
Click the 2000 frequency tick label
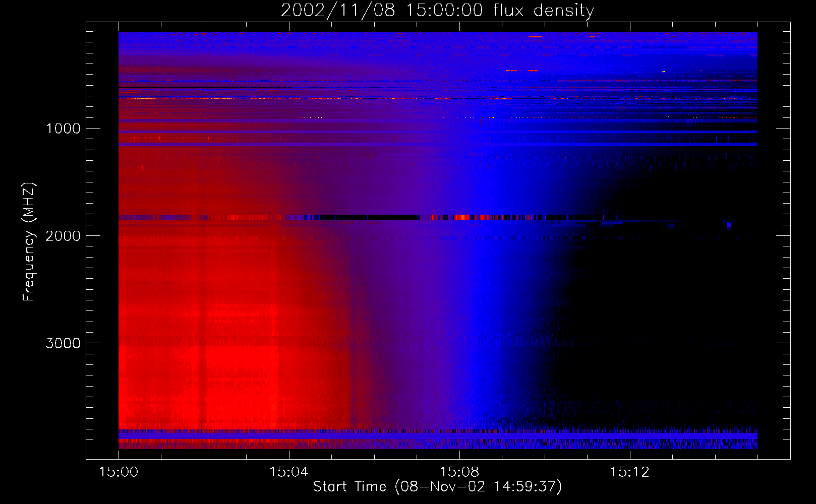[x=63, y=236]
